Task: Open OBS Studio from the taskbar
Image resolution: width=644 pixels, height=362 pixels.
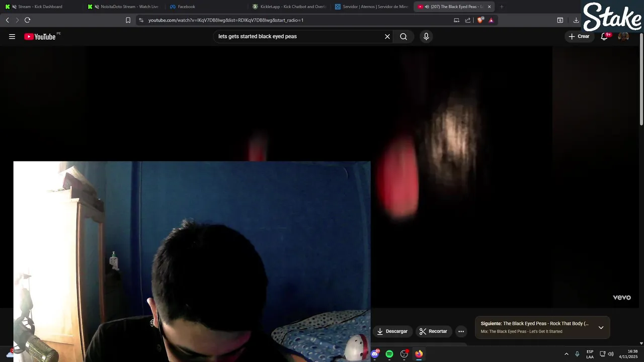Action: 404,354
